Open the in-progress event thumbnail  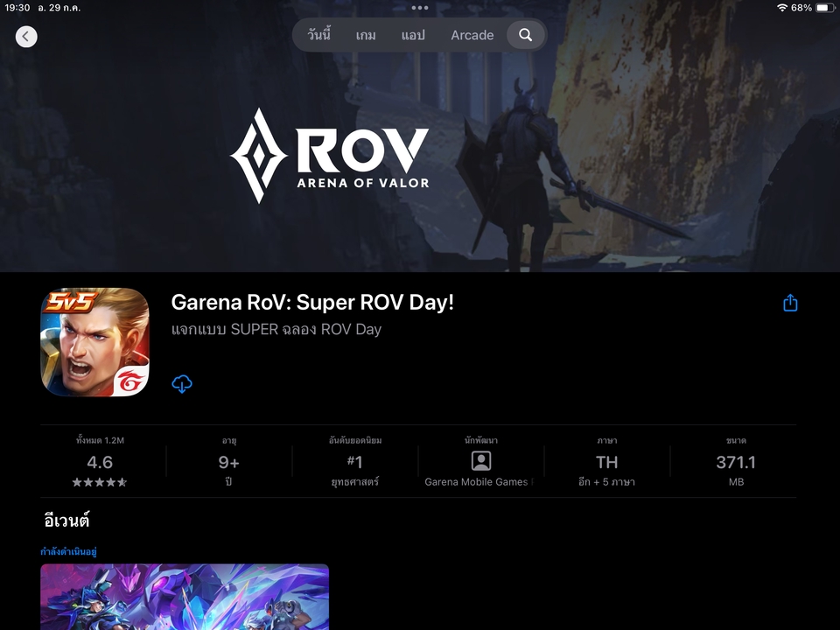[x=185, y=597]
